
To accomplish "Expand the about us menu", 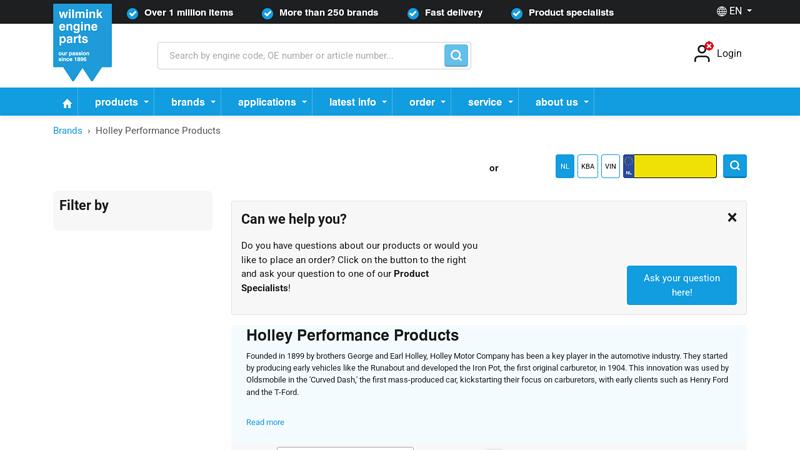I will [x=561, y=102].
